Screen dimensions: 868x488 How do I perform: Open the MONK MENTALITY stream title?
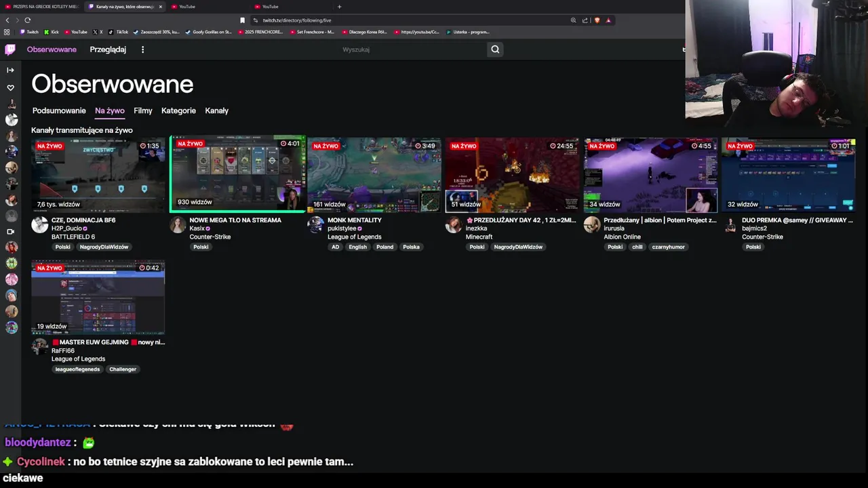[x=355, y=220]
